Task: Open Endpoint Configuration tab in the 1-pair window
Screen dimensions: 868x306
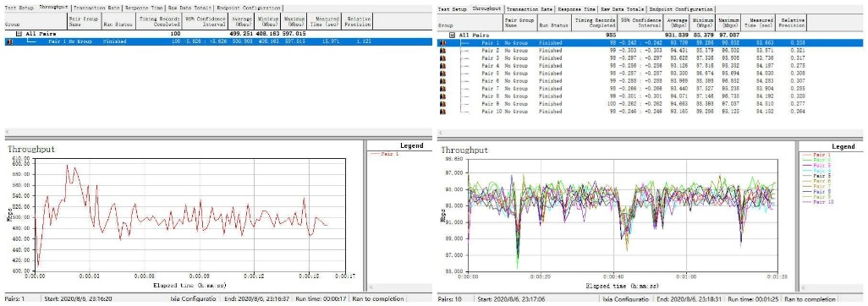Action: [x=248, y=8]
